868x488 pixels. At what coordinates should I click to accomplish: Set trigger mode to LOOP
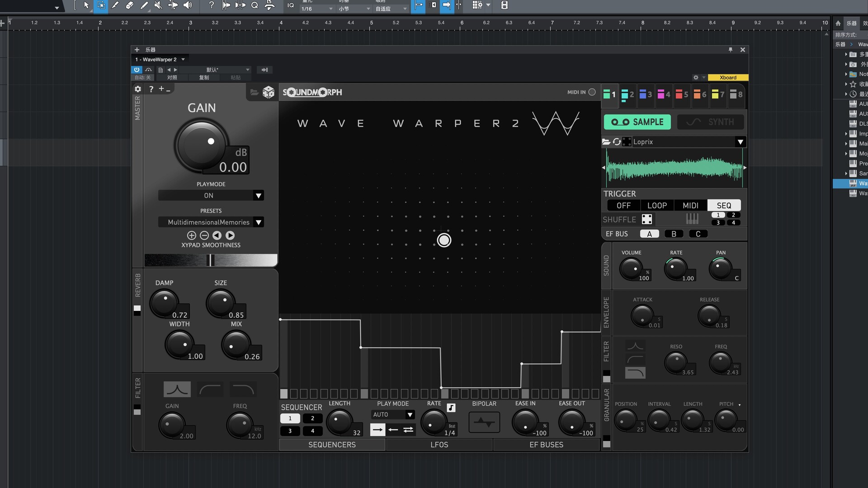657,206
